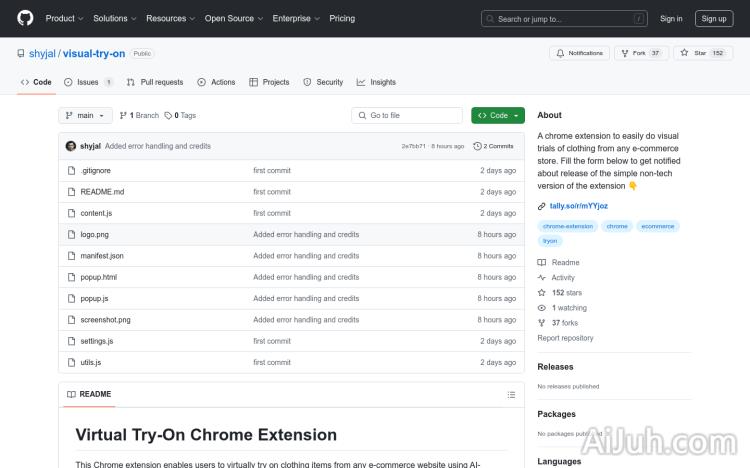750x468 pixels.
Task: Switch to the Actions tab
Action: tap(216, 82)
